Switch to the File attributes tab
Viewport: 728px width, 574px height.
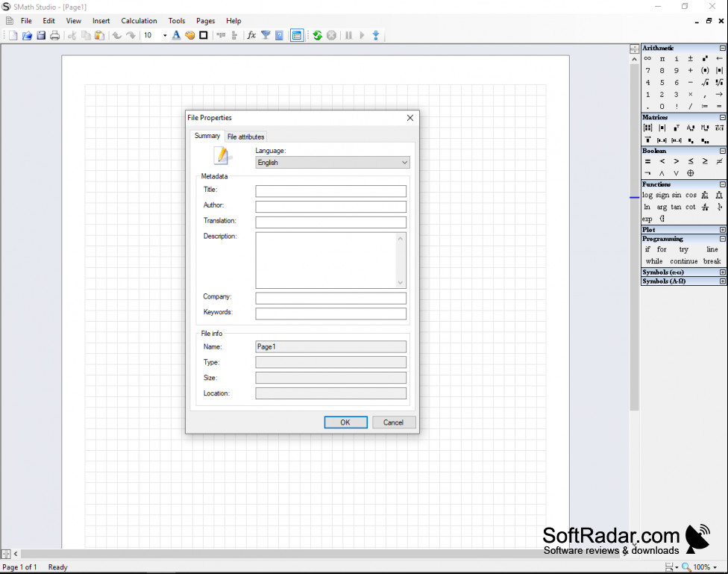(245, 137)
